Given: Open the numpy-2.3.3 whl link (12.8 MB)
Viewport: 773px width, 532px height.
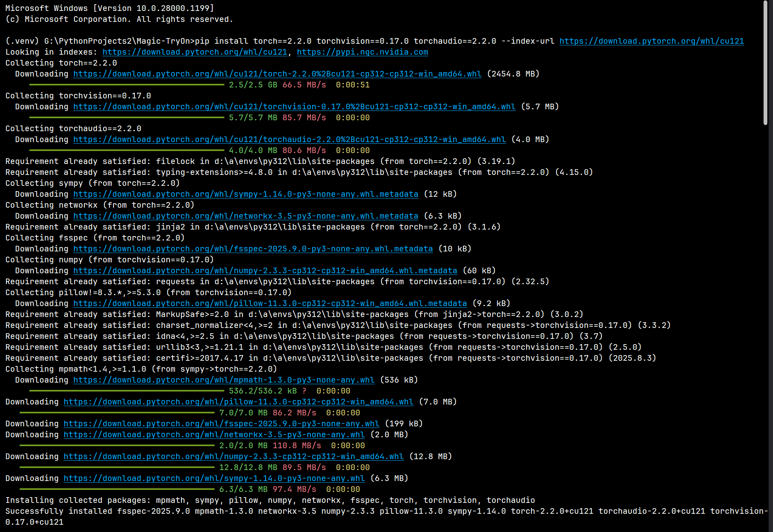Looking at the screenshot, I should coord(233,456).
